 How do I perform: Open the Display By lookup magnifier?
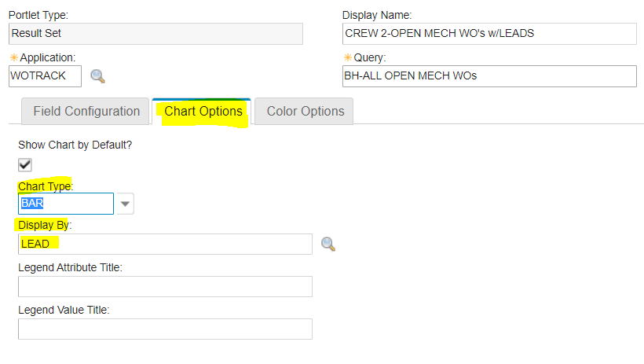click(328, 245)
